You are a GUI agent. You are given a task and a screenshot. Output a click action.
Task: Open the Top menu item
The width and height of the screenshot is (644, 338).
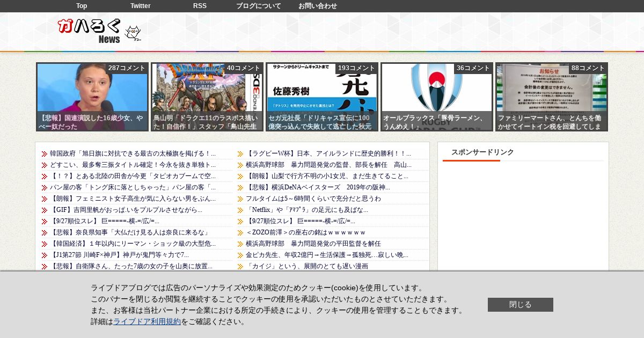82,6
